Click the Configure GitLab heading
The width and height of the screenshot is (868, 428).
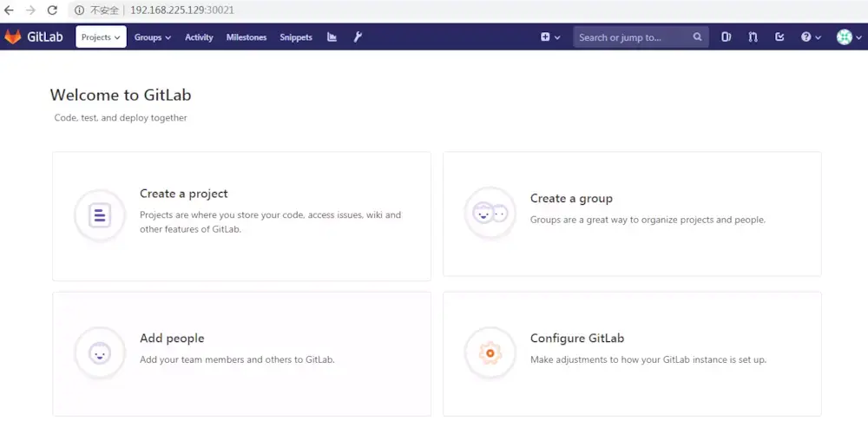[x=577, y=339]
